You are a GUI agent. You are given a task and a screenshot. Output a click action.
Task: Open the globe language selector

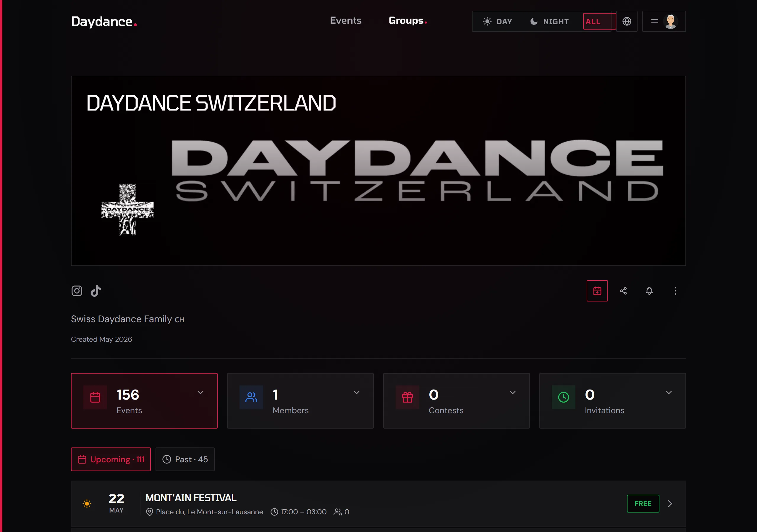pyautogui.click(x=627, y=21)
